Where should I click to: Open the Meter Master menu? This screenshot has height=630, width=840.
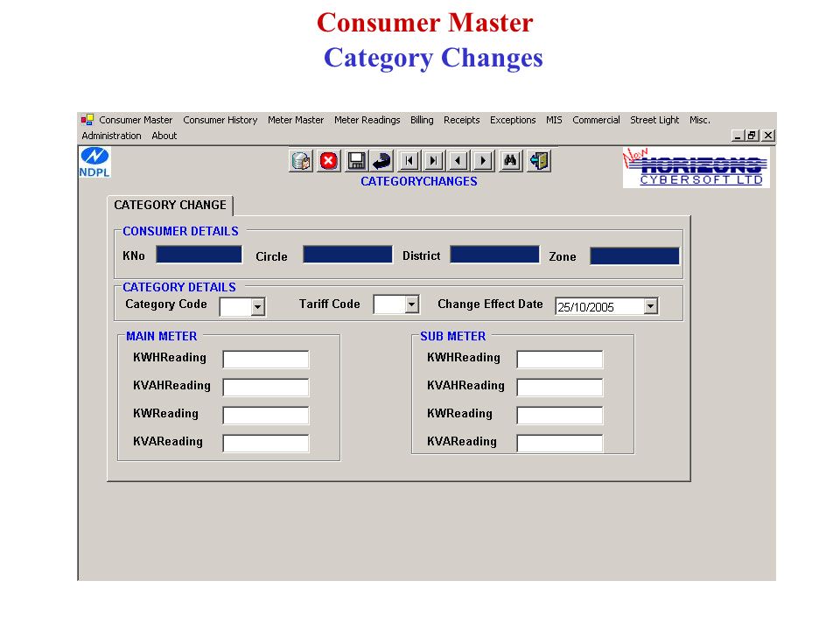click(x=296, y=120)
